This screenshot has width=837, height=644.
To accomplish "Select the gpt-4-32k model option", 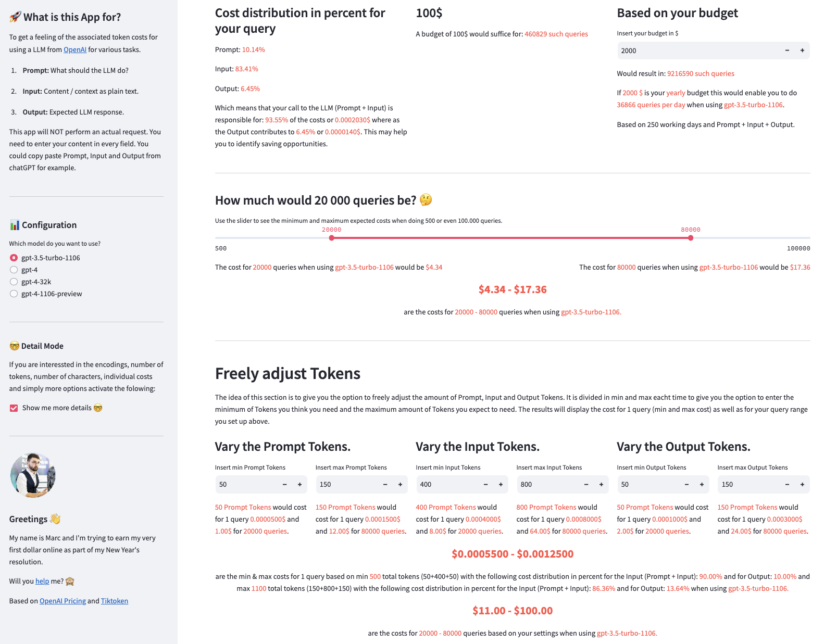I will pyautogui.click(x=14, y=282).
